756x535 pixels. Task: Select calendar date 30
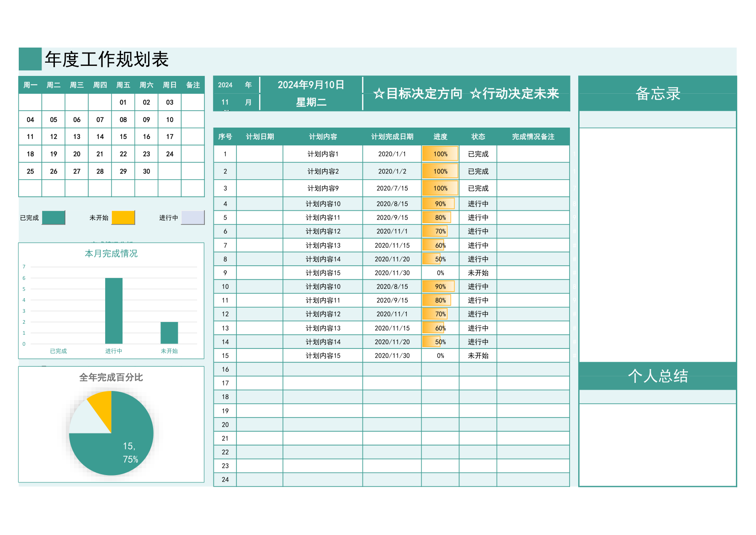point(146,171)
